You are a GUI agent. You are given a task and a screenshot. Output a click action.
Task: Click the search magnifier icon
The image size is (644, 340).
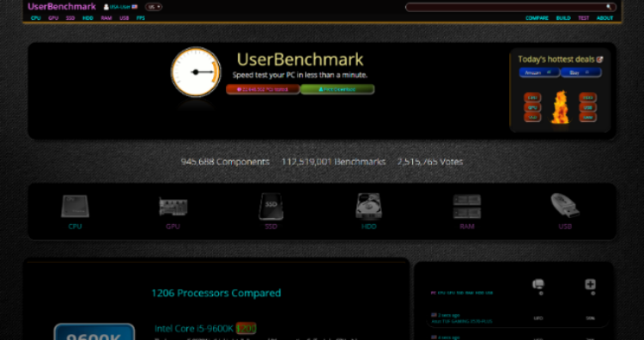(609, 7)
